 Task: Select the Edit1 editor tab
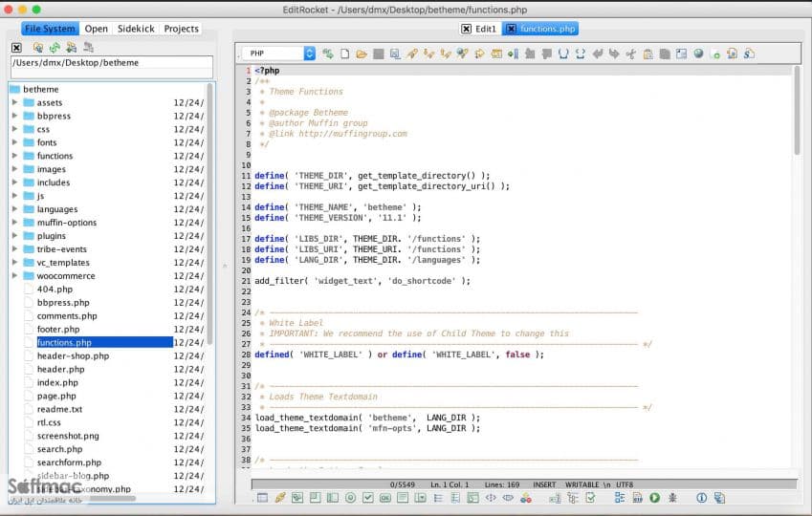click(479, 29)
